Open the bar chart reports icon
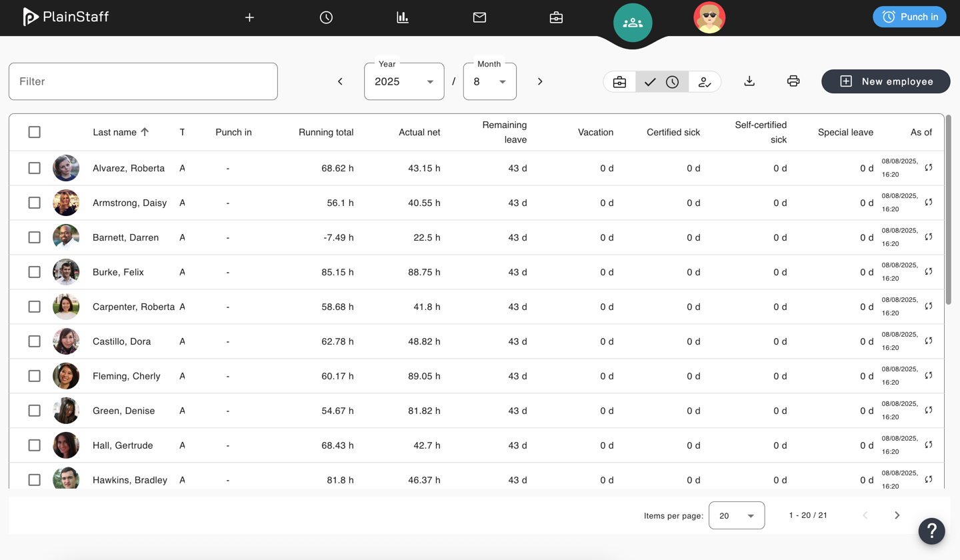960x560 pixels. [403, 18]
